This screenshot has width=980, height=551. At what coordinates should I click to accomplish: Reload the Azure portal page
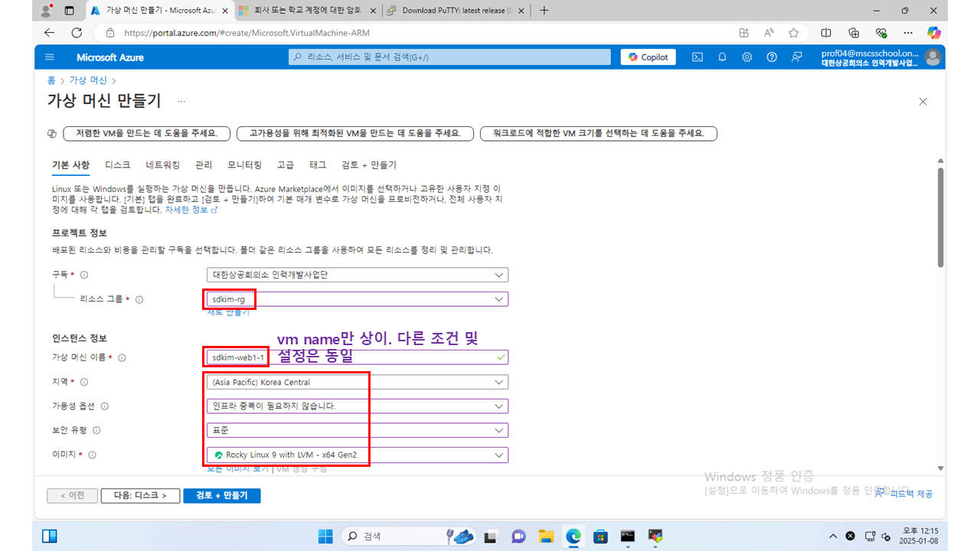coord(77,33)
